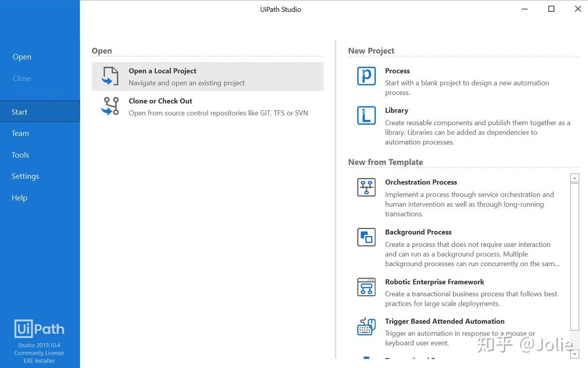
Task: Click the Open a Local Project icon
Action: (110, 77)
